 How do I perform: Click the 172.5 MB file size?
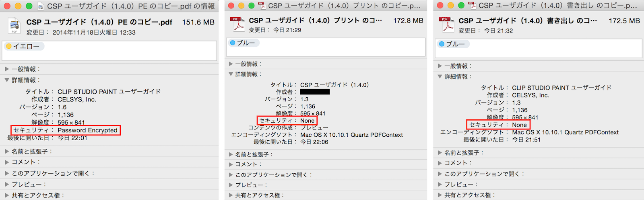click(624, 21)
